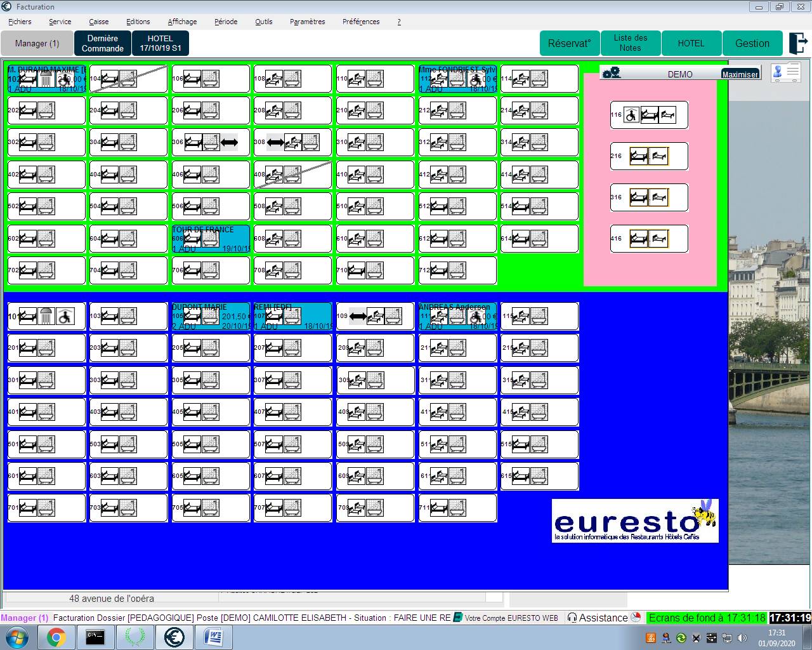Open Microsoft Word from the taskbar
Viewport: 812px width, 650px height.
pos(213,637)
